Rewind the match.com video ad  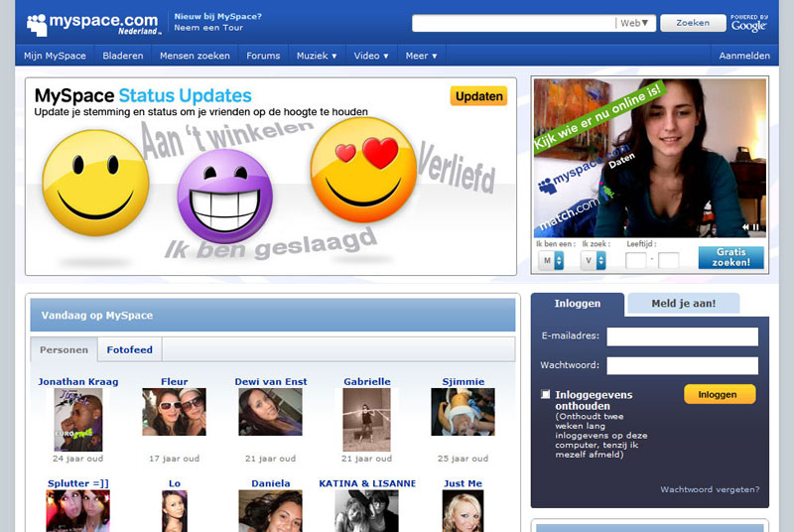[x=743, y=227]
